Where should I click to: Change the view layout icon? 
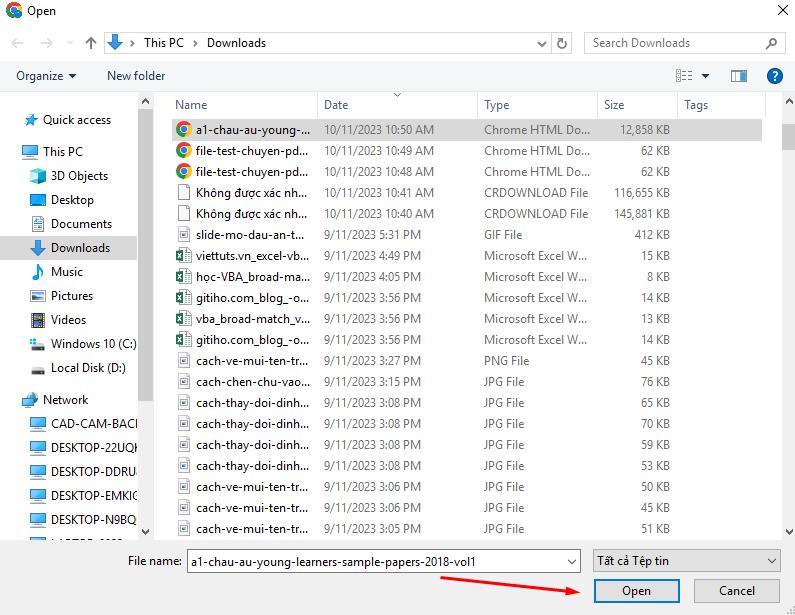[684, 76]
